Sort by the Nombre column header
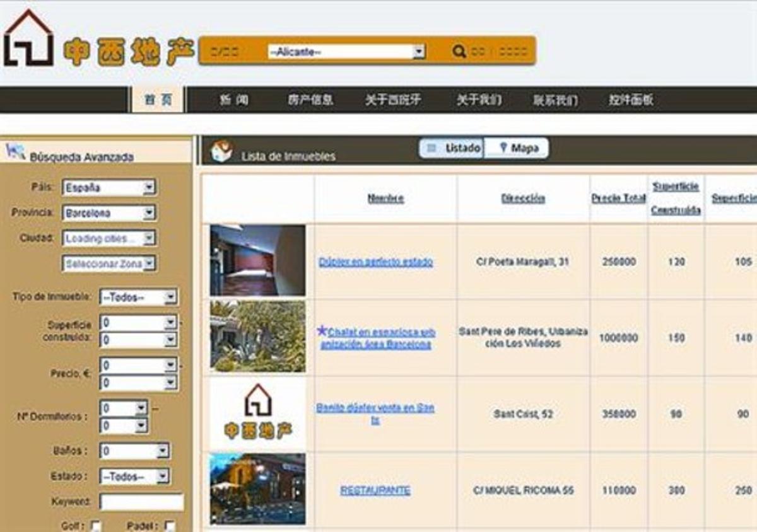757x532 pixels. 385,199
